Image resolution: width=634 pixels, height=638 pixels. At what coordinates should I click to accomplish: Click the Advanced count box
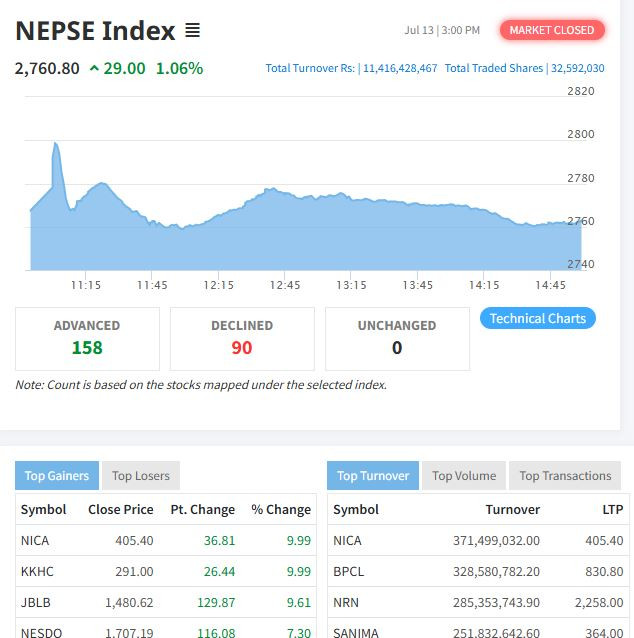click(x=87, y=338)
